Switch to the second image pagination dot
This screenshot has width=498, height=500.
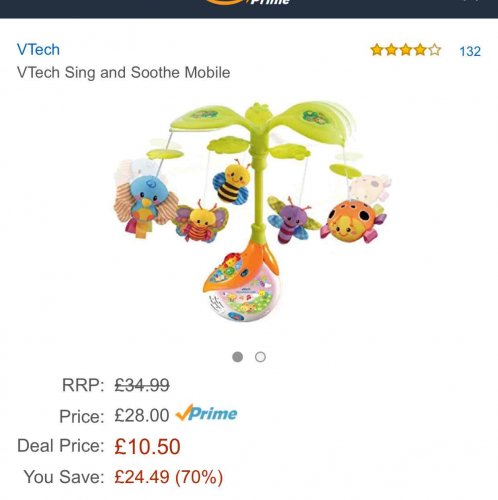coord(260,357)
